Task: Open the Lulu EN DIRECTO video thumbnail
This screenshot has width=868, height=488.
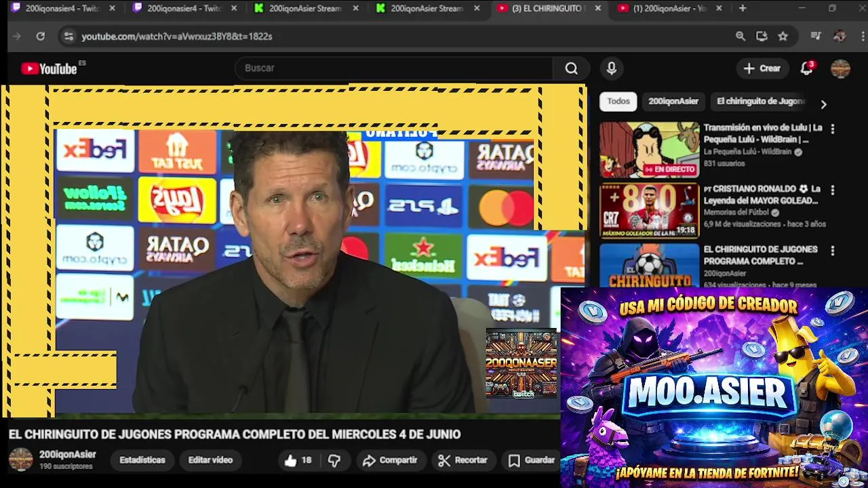Action: [x=649, y=150]
